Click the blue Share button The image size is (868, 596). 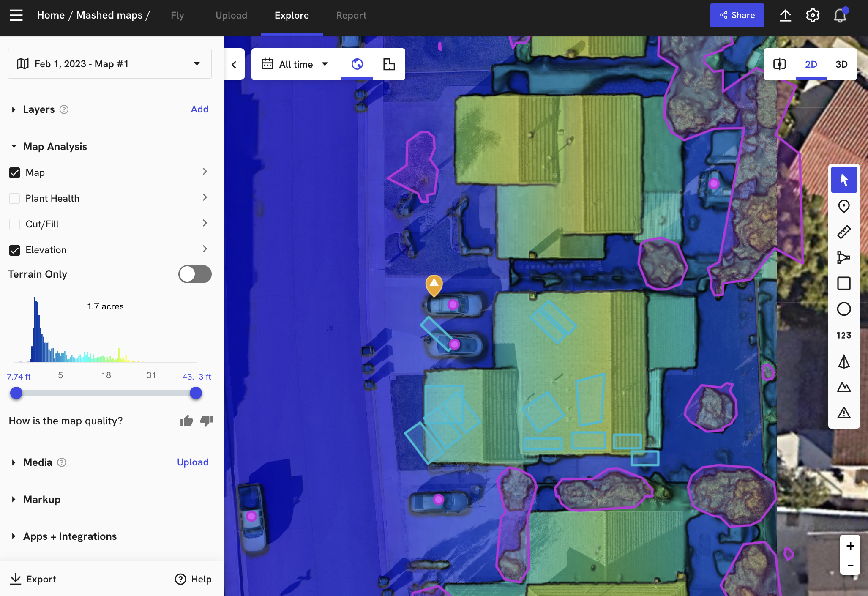(x=737, y=16)
